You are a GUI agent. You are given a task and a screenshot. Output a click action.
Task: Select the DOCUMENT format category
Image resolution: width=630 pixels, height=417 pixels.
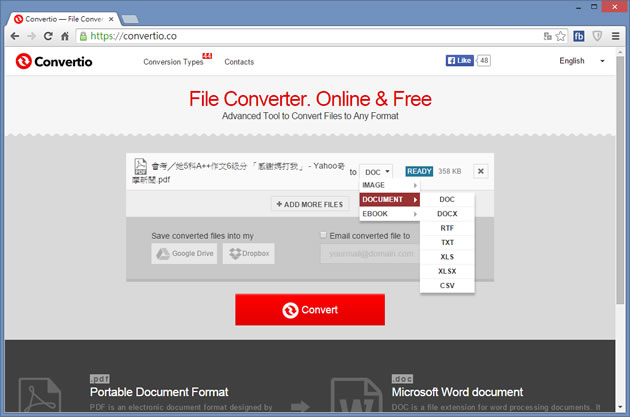tap(389, 199)
